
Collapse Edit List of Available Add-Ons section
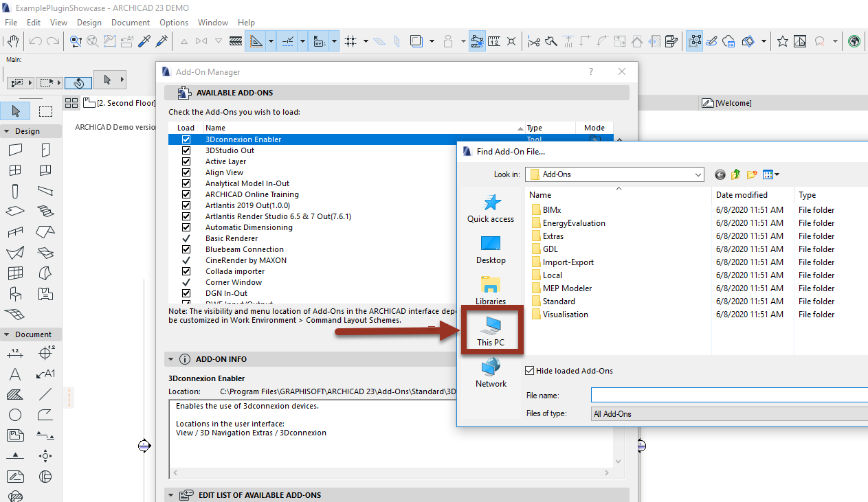coord(170,495)
